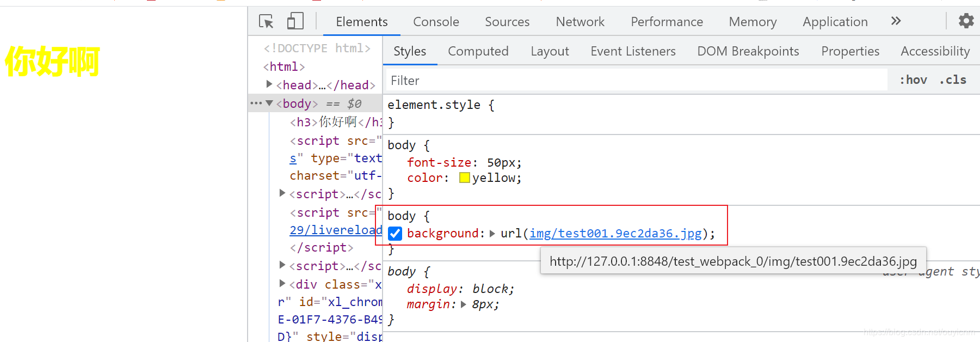
Task: Select the Computed sub-tab
Action: tap(478, 51)
